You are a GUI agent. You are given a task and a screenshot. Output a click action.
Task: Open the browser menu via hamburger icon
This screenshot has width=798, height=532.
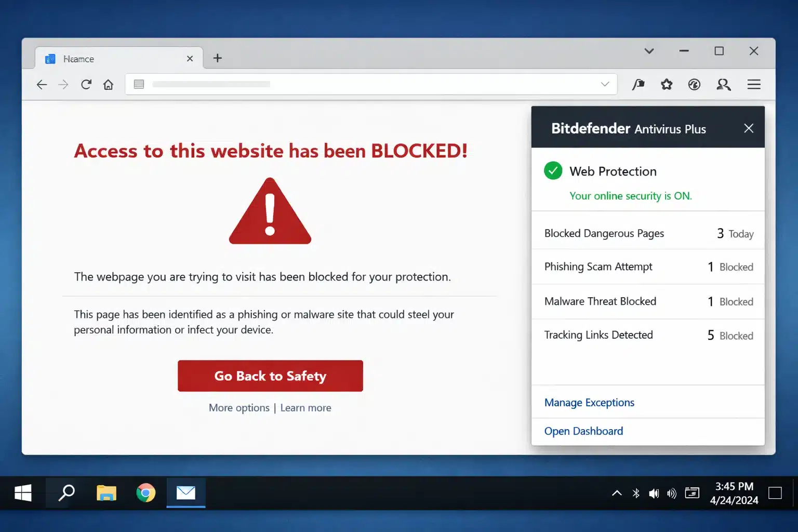pyautogui.click(x=754, y=84)
